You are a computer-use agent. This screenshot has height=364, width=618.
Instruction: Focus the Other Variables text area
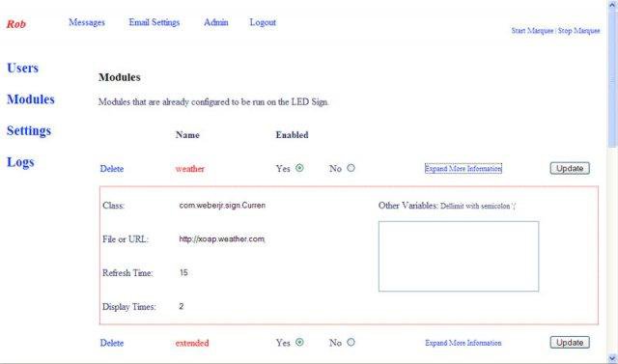click(459, 257)
